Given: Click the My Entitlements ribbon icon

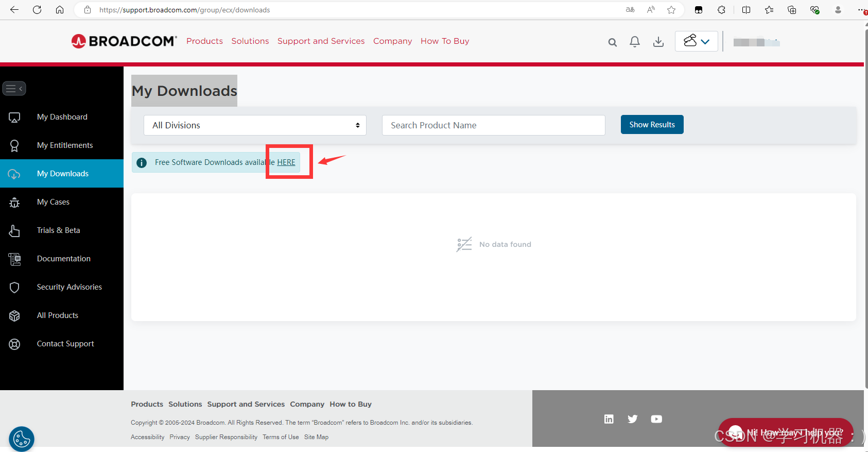Looking at the screenshot, I should (x=14, y=146).
